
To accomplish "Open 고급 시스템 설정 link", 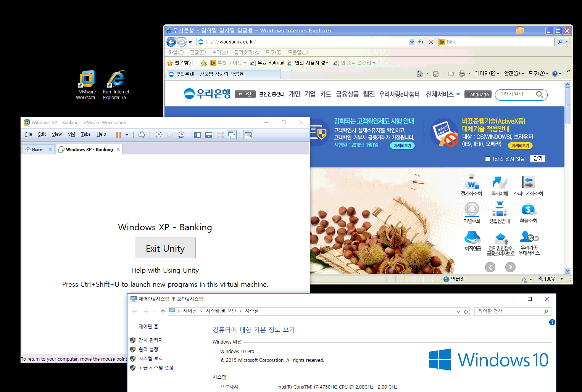I will tap(156, 368).
